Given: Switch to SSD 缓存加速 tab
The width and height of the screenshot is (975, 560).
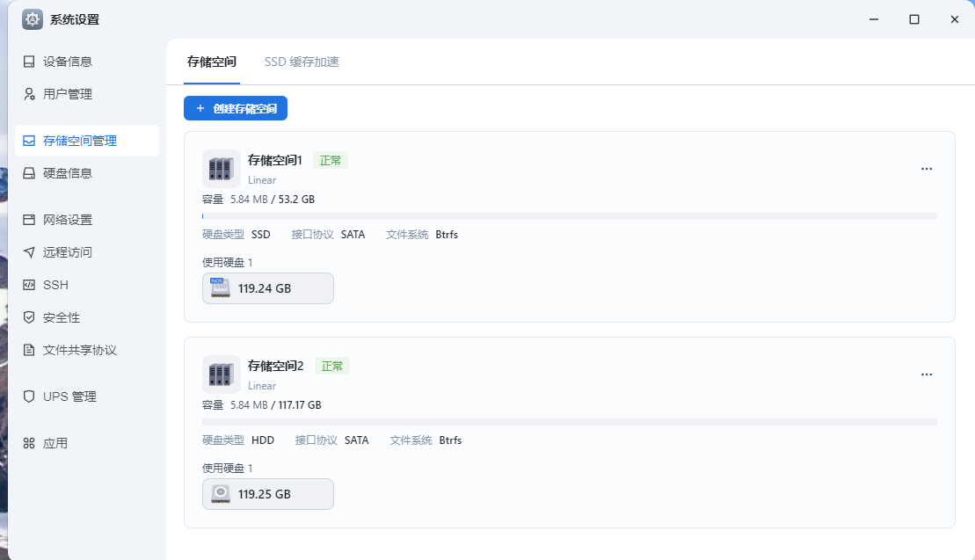Looking at the screenshot, I should [302, 62].
